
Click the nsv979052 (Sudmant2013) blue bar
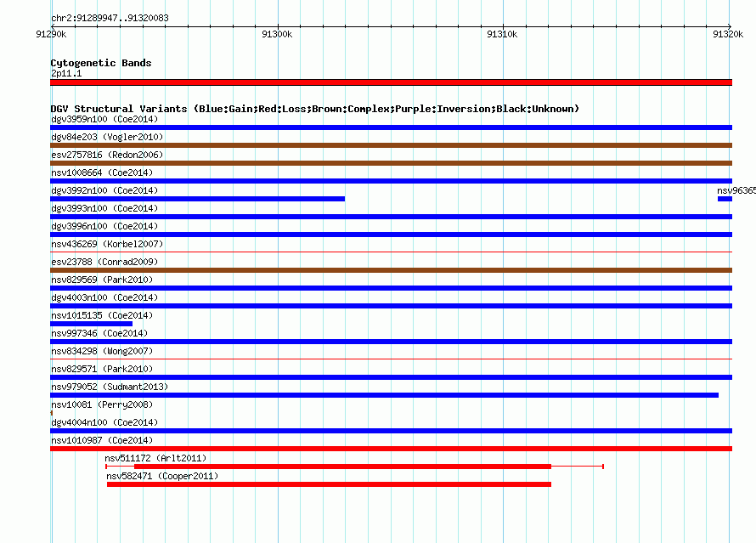tap(384, 395)
